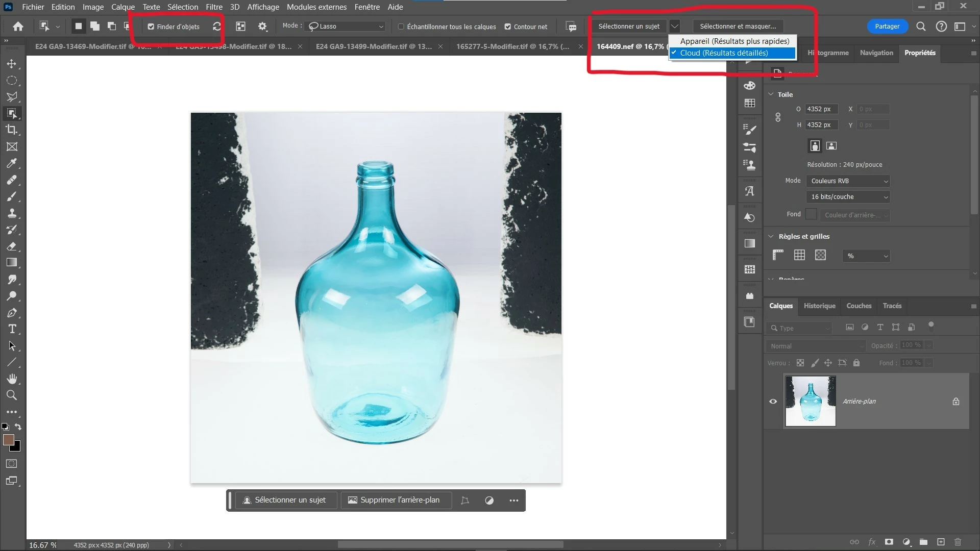Image resolution: width=980 pixels, height=551 pixels.
Task: Refresh the Finder d'objets detection
Action: click(217, 26)
